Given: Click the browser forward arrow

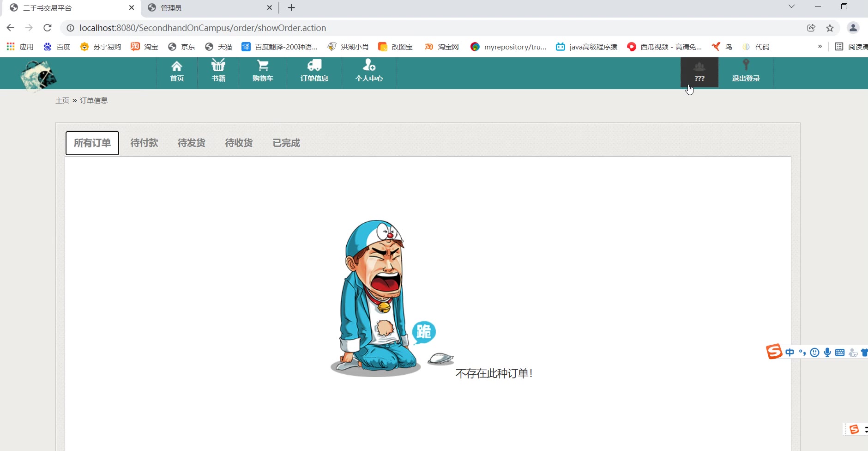Looking at the screenshot, I should [x=29, y=28].
